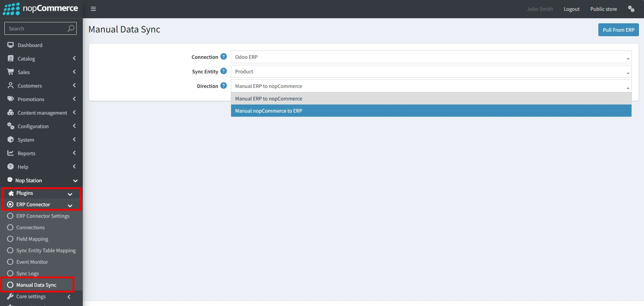Expand the Core settings arrow

click(69, 297)
